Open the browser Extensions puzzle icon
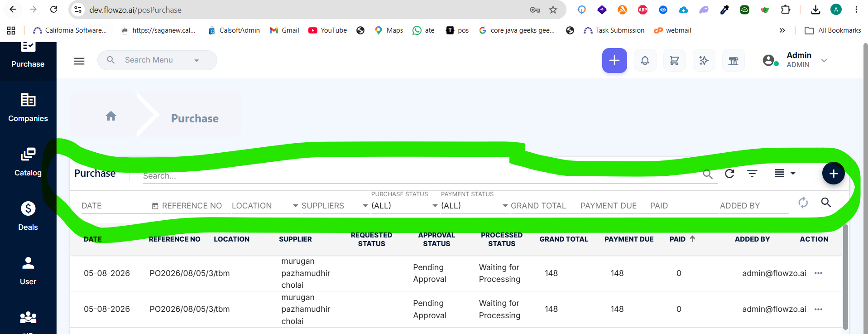The height and width of the screenshot is (334, 868). (786, 10)
